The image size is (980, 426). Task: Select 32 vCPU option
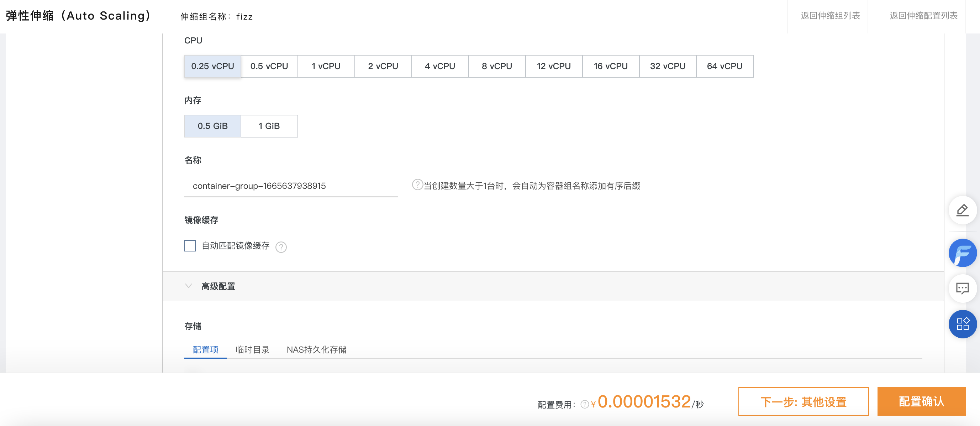[x=668, y=66]
